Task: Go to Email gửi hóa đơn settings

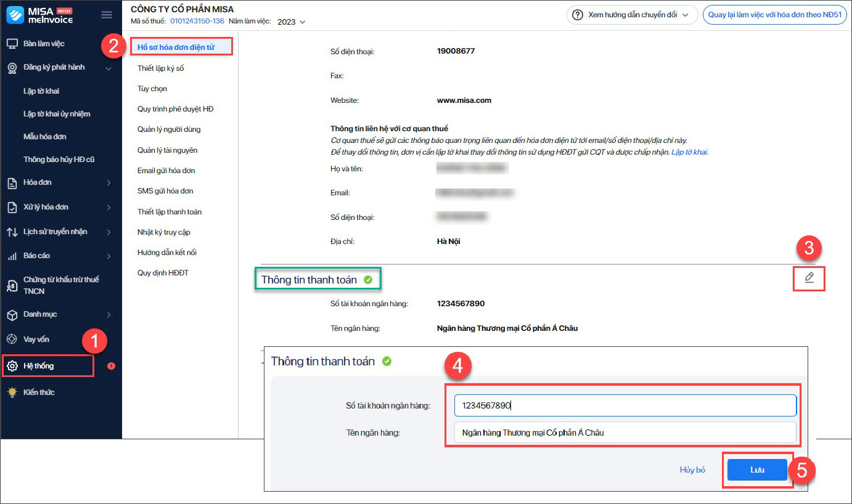Action: tap(166, 171)
